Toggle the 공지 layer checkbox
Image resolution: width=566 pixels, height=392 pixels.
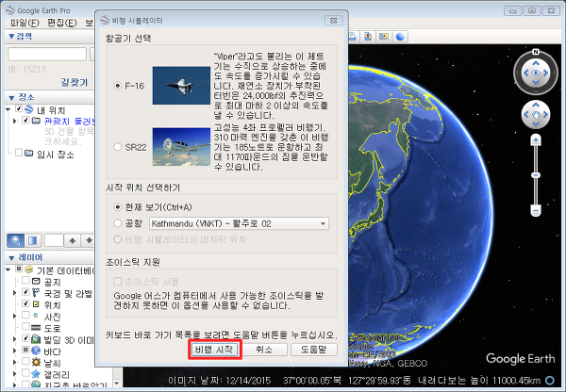(x=25, y=280)
